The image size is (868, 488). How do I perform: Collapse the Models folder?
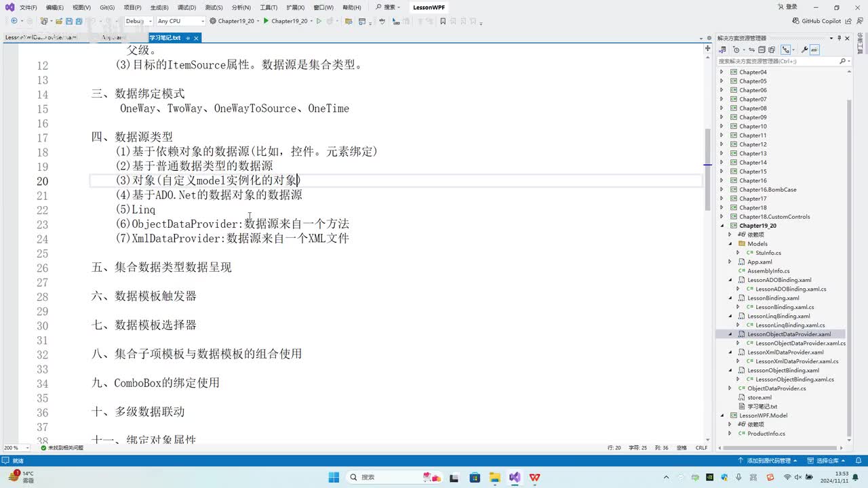pos(730,243)
